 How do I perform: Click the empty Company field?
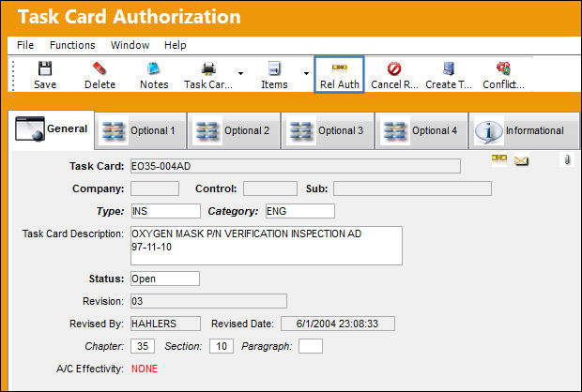155,188
